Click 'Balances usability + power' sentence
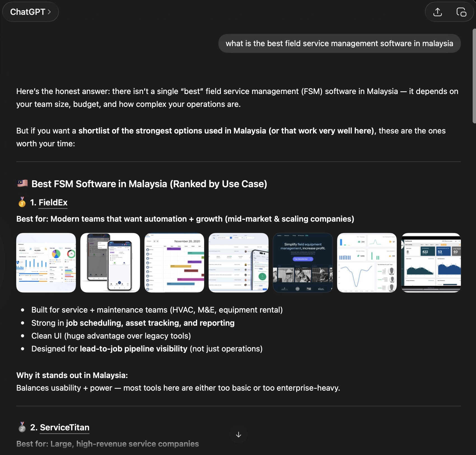The width and height of the screenshot is (476, 455). coord(178,388)
